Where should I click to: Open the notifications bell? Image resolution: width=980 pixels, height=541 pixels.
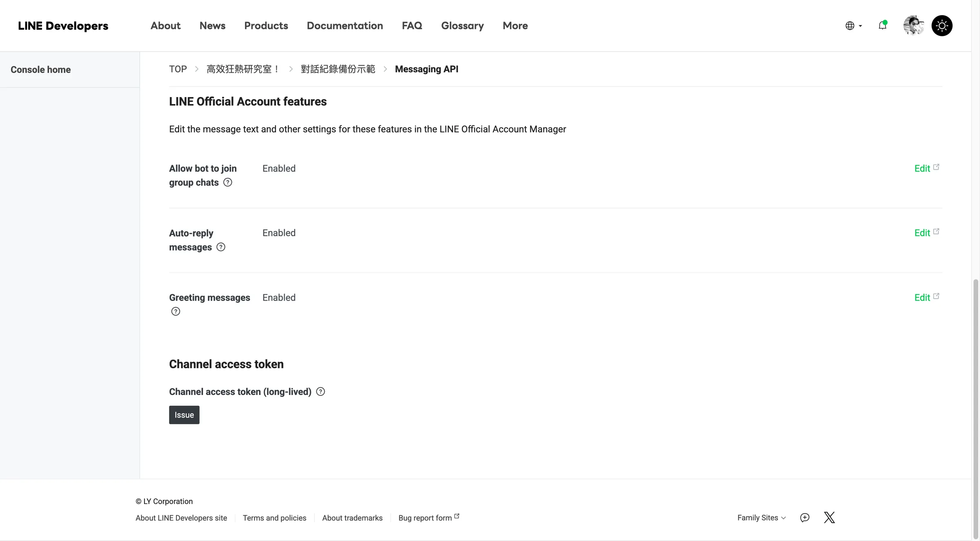(x=882, y=26)
